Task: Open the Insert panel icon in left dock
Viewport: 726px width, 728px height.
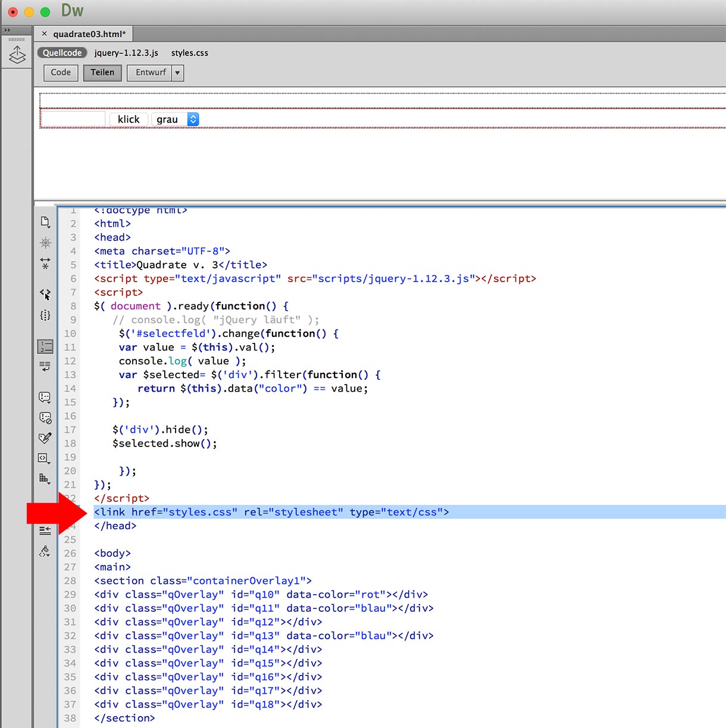Action: [x=17, y=55]
